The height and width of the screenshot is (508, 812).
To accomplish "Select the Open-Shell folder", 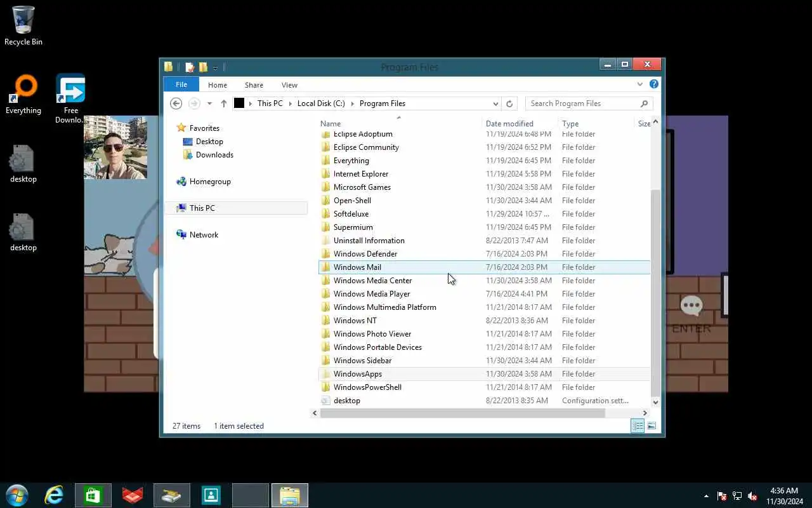I will point(352,201).
